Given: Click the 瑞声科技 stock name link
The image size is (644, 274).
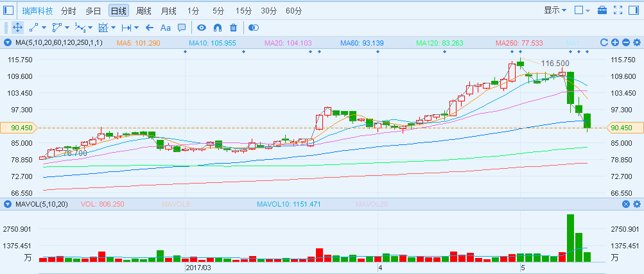Looking at the screenshot, I should pyautogui.click(x=38, y=11).
